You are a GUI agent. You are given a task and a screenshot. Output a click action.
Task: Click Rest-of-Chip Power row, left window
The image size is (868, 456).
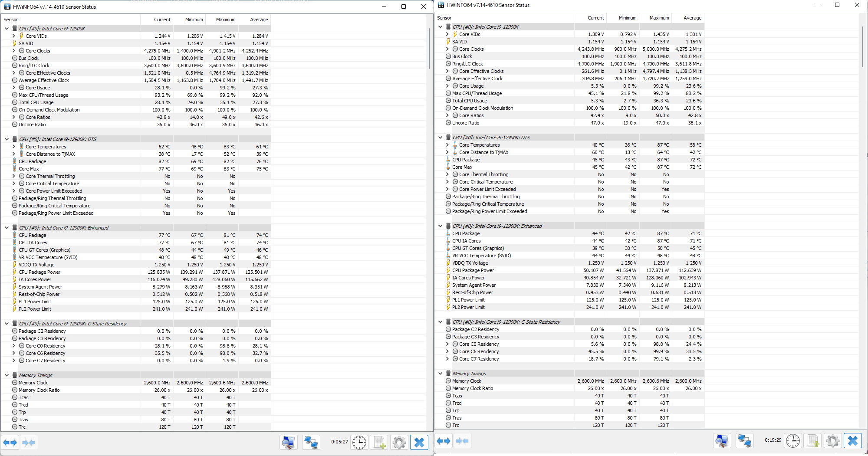(x=136, y=294)
